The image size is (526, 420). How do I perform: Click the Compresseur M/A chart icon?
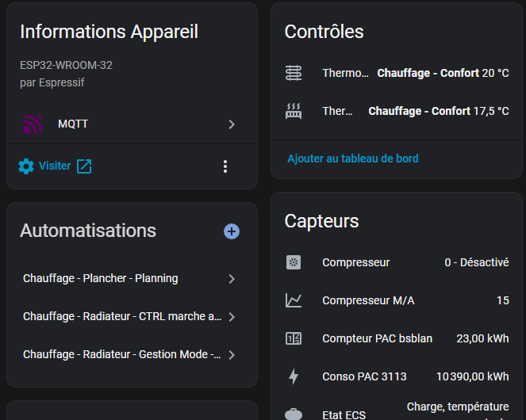coord(294,300)
